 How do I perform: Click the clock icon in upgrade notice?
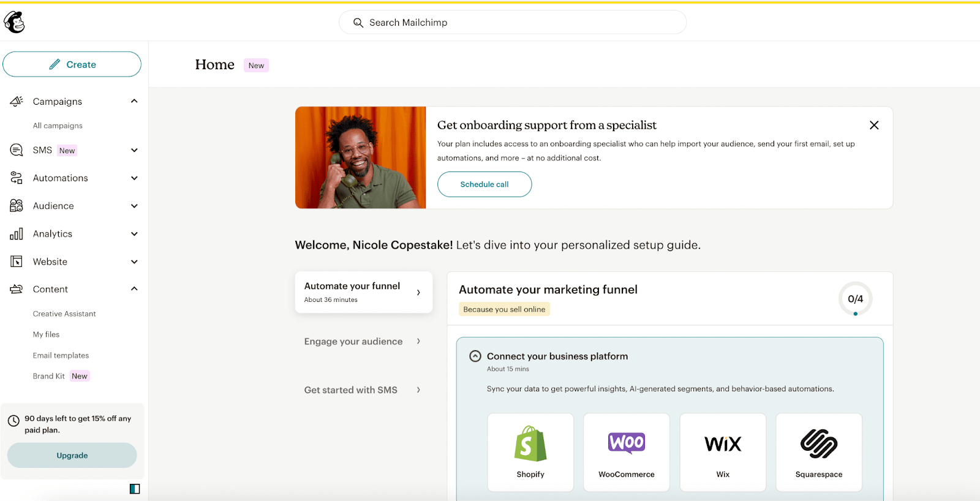point(13,421)
